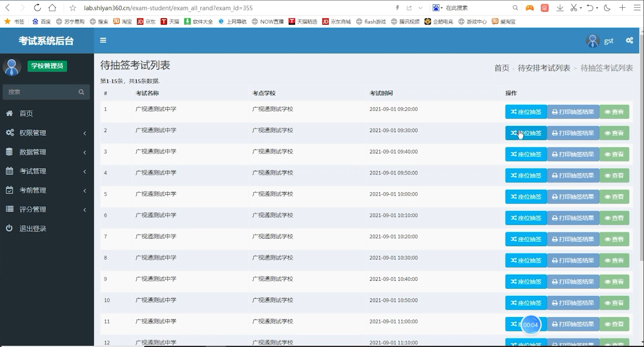This screenshot has height=347, width=644.
Task: Click 考试系统后台 header title
Action: [x=46, y=41]
